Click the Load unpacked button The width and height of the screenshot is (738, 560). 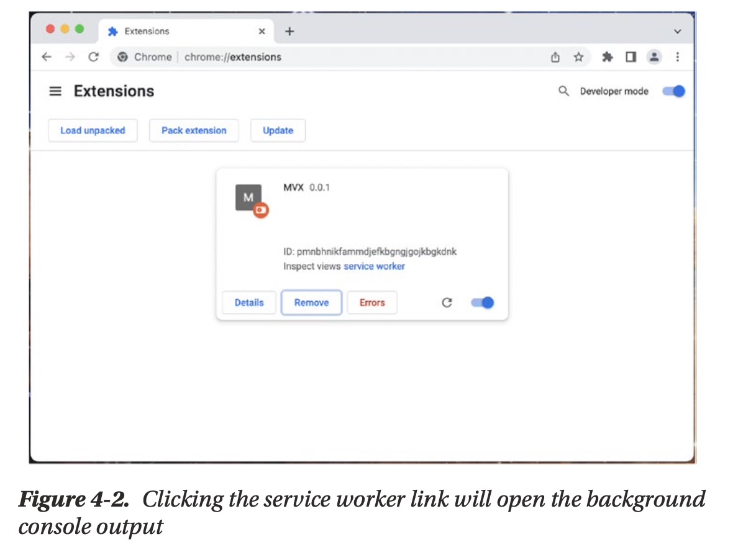pyautogui.click(x=93, y=130)
